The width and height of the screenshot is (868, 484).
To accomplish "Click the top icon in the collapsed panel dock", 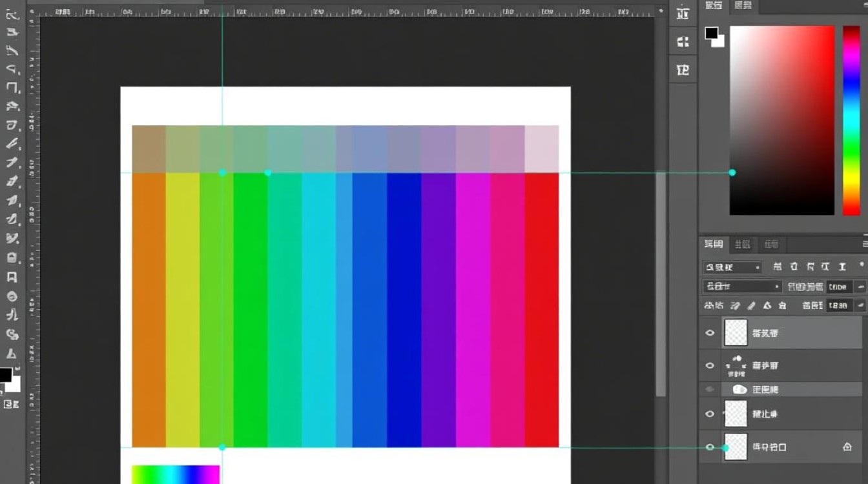I will (683, 14).
